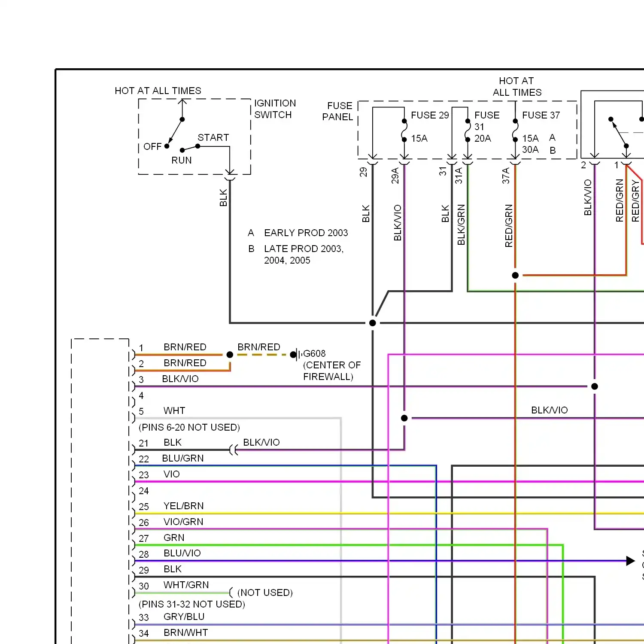Select the OFF position label in ignition switch
644x644 pixels.
pos(152,146)
